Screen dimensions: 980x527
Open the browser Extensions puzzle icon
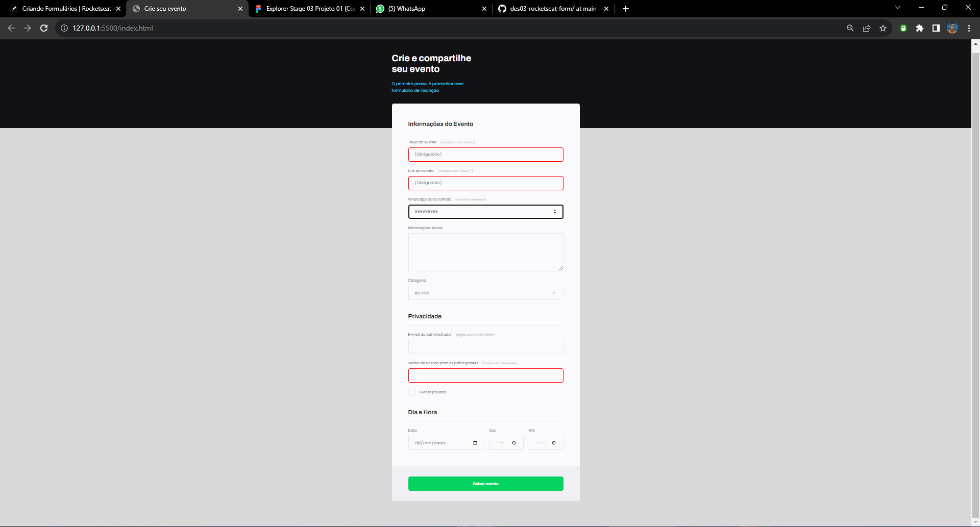click(920, 28)
